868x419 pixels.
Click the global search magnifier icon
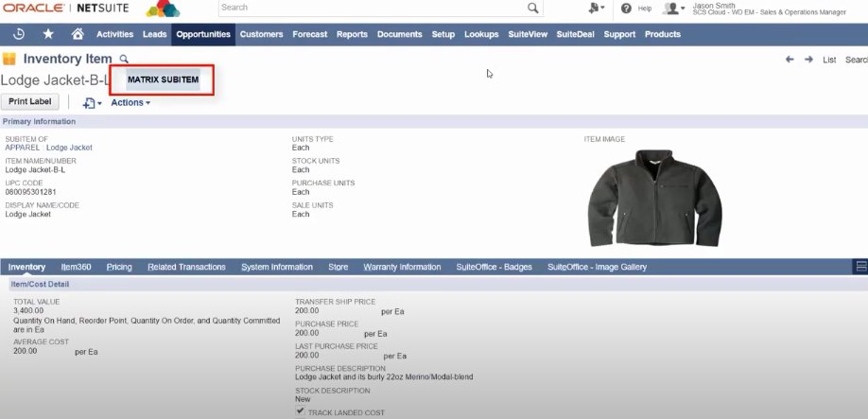[532, 8]
